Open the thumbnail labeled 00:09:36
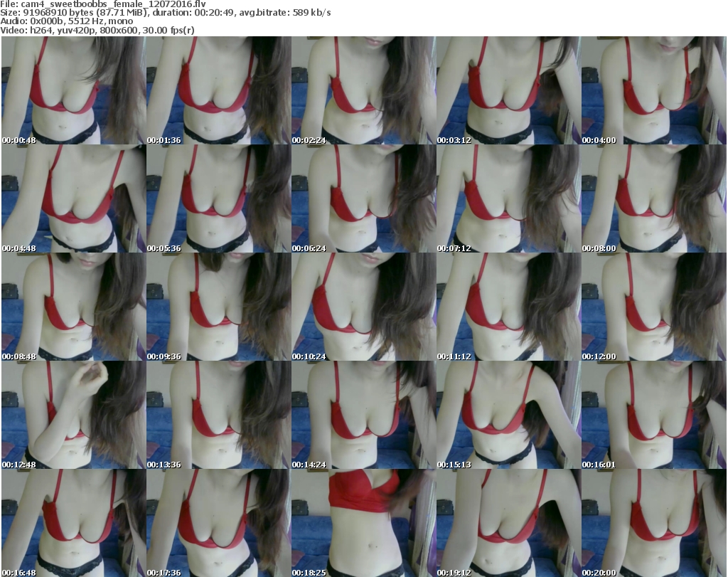 pyautogui.click(x=219, y=307)
